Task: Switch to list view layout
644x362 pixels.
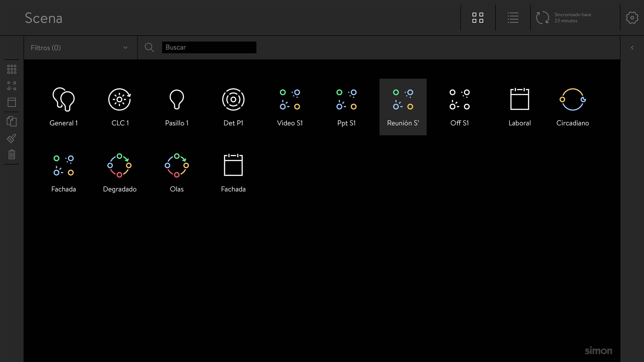Action: 513,18
